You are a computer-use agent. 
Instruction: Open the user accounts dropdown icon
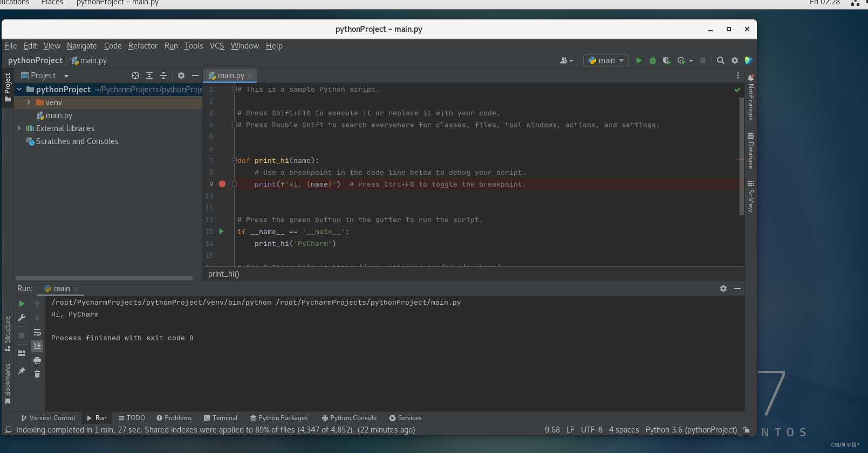566,60
